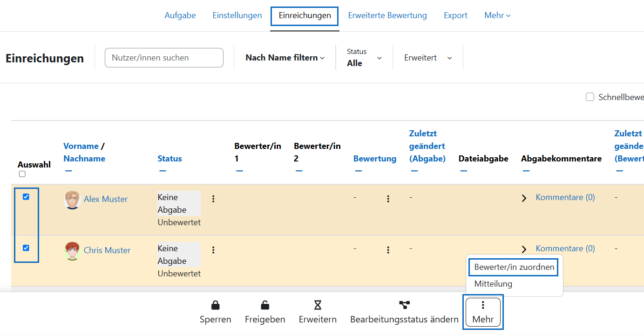Click Bearbeitungsstatus ändern workflow icon
Viewport: 644px width, 335px height.
point(404,305)
